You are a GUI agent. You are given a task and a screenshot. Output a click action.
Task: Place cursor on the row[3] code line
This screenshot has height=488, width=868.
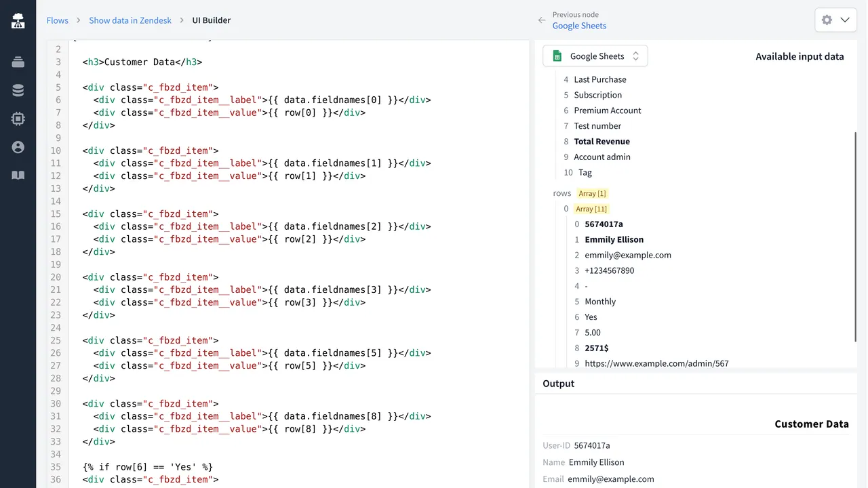click(x=229, y=303)
